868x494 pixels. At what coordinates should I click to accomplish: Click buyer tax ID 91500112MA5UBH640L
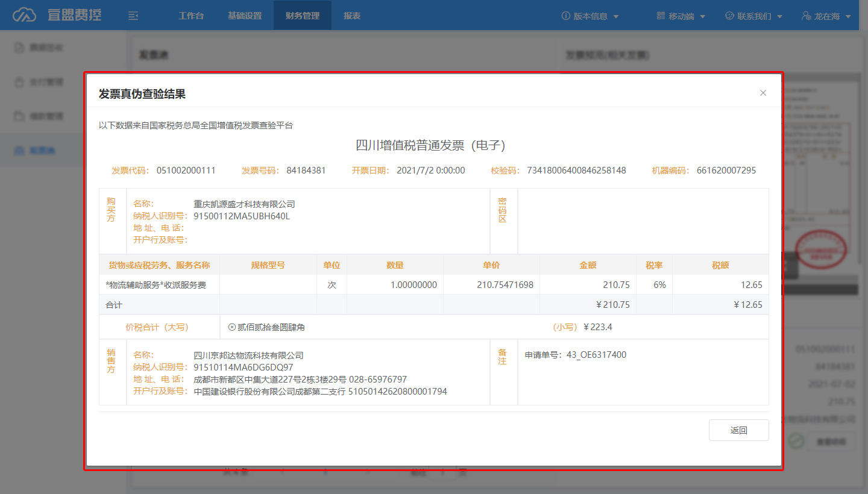coord(242,216)
